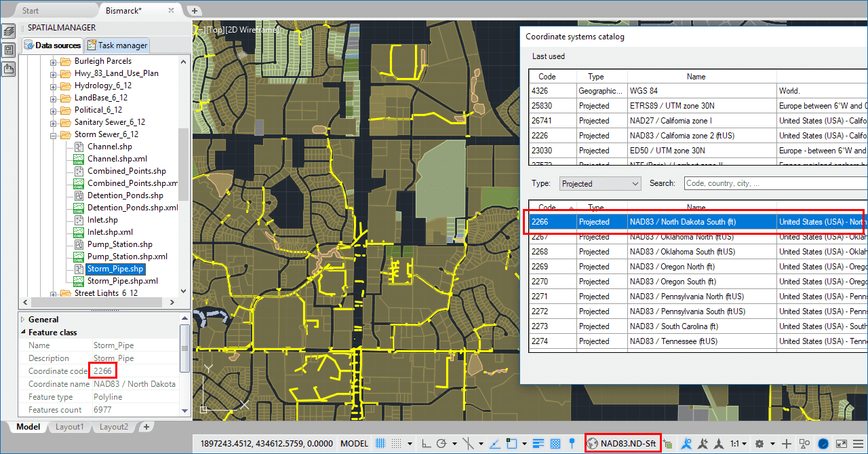Click the isolate objects icon in status bar
The image size is (868, 454).
pyautogui.click(x=805, y=444)
